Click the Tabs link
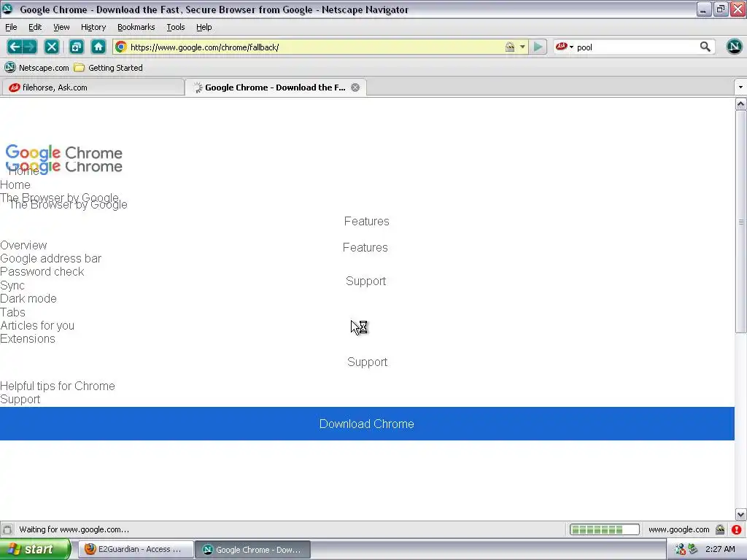Screen dimensions: 747x560 [x=12, y=312]
